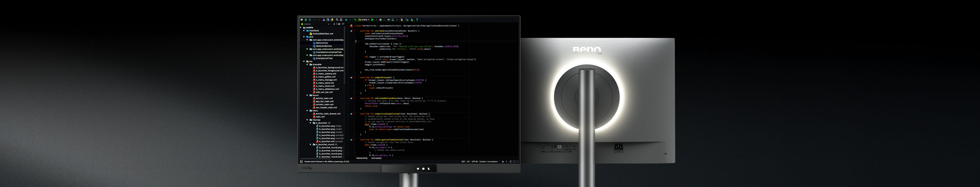Click the Copy icon in toolbar

[x=328, y=19]
